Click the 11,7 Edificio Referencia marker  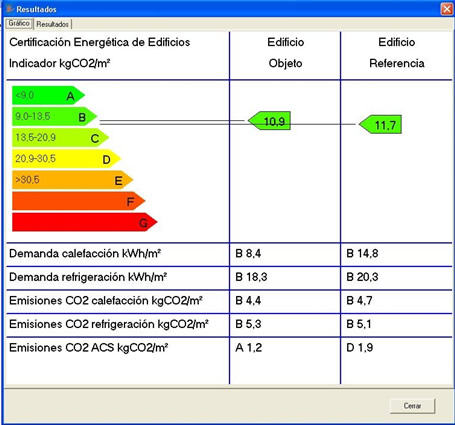click(380, 125)
